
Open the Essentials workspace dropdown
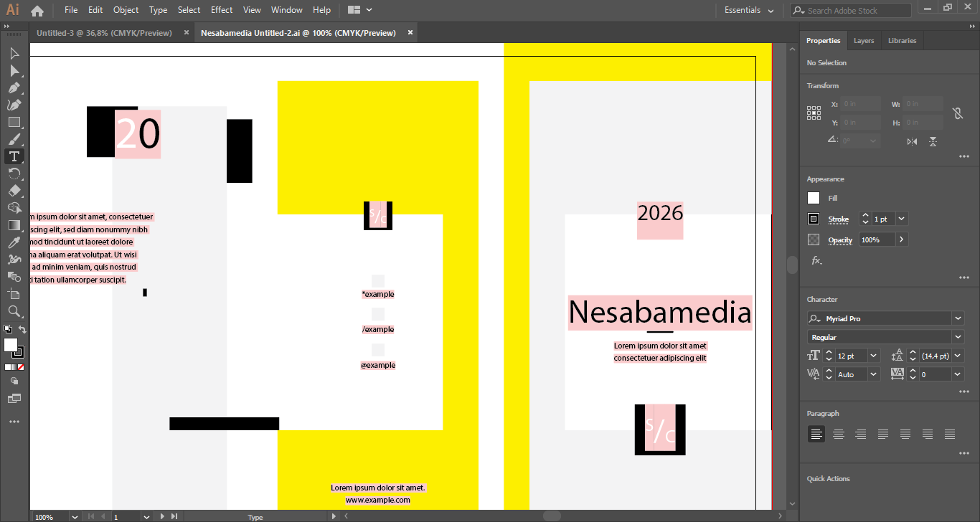pos(749,11)
